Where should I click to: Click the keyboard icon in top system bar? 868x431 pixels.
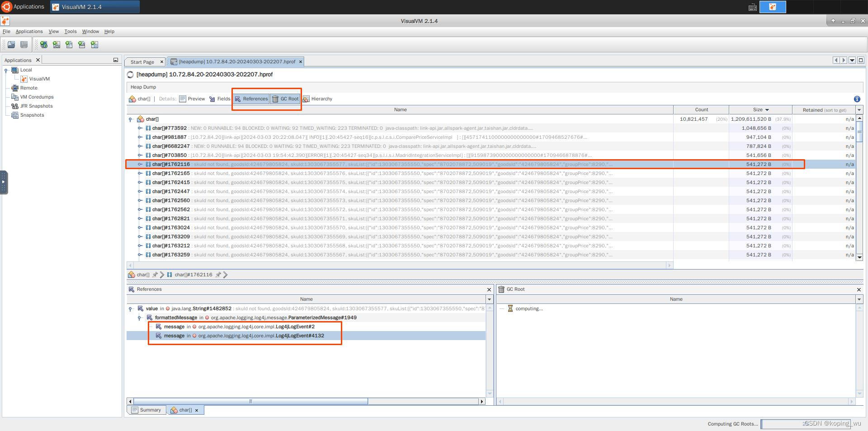point(753,7)
